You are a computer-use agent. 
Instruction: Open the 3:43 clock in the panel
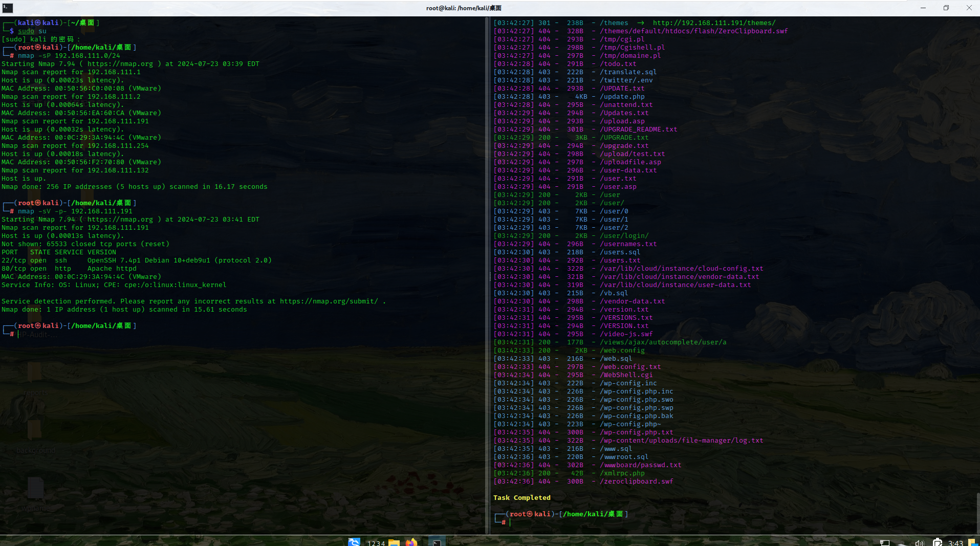955,542
